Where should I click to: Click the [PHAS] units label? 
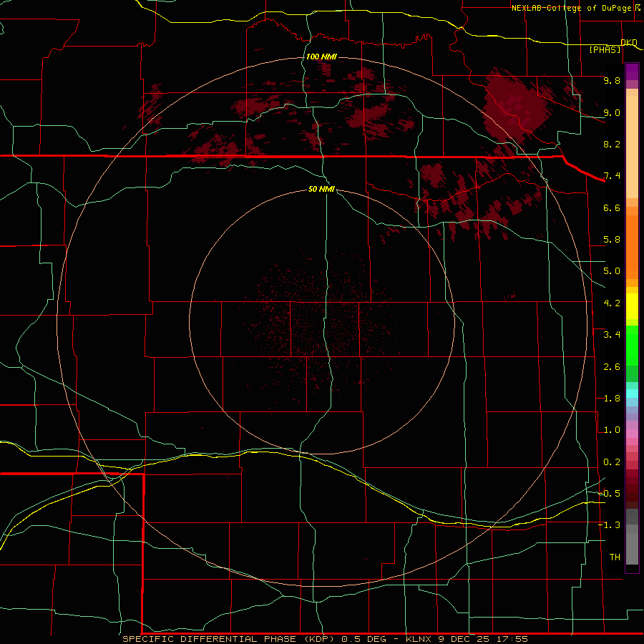(x=605, y=49)
